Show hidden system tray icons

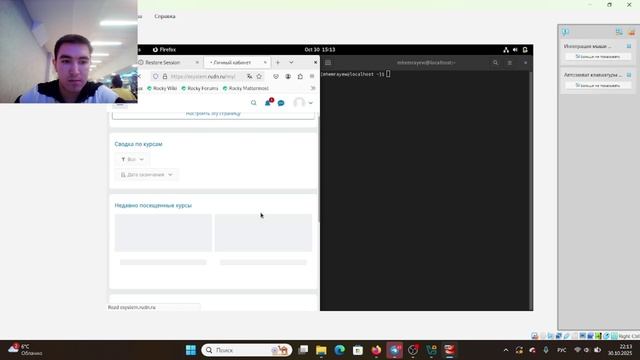pos(506,350)
